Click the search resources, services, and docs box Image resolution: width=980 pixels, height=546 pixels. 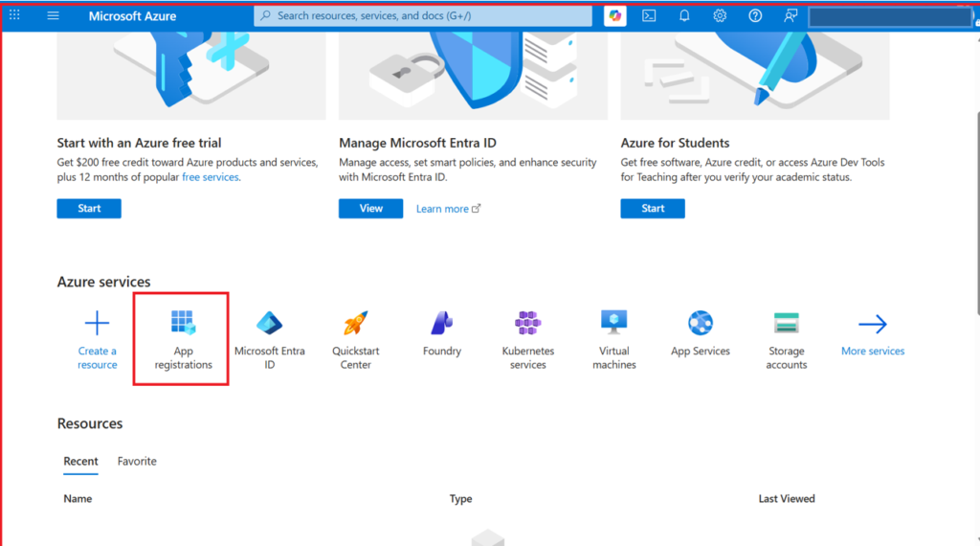423,15
